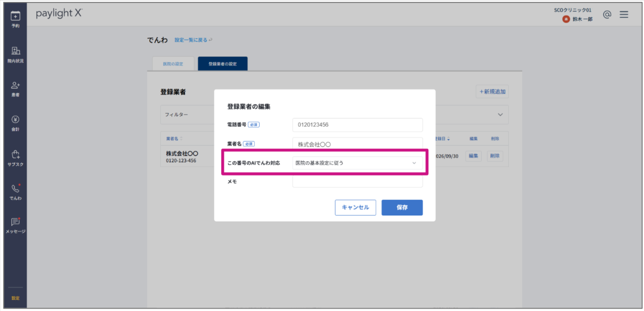The width and height of the screenshot is (644, 311).
Task: Click the 保存 button
Action: [402, 208]
